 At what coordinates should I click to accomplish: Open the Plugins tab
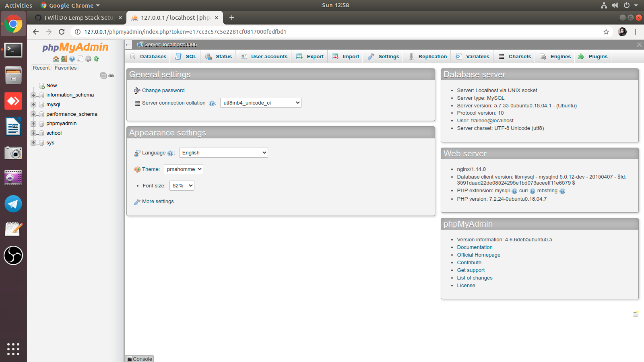(x=593, y=57)
